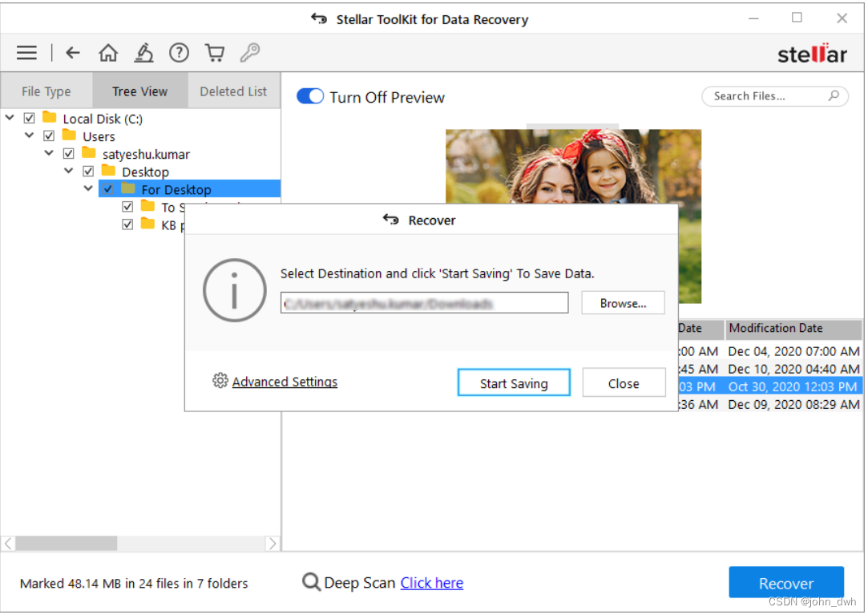The image size is (868, 615).
Task: Click the shopping cart purchase icon
Action: coord(214,52)
